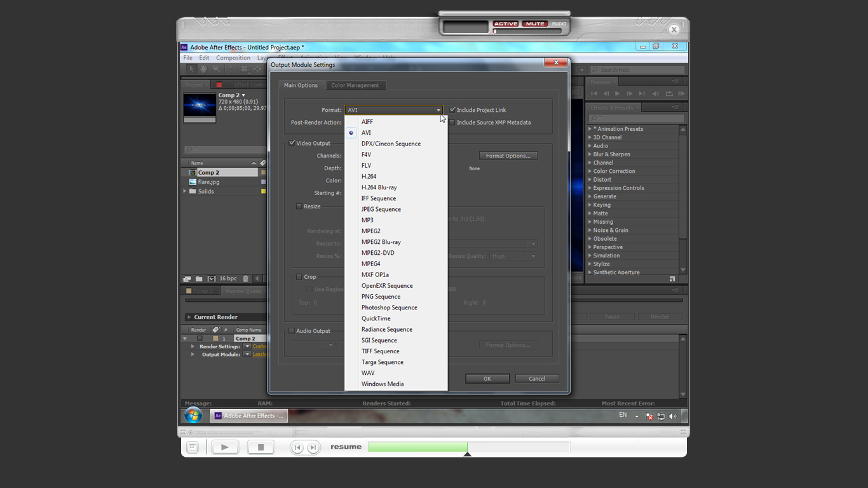Click the player's play button
868x488 pixels.
tap(225, 447)
